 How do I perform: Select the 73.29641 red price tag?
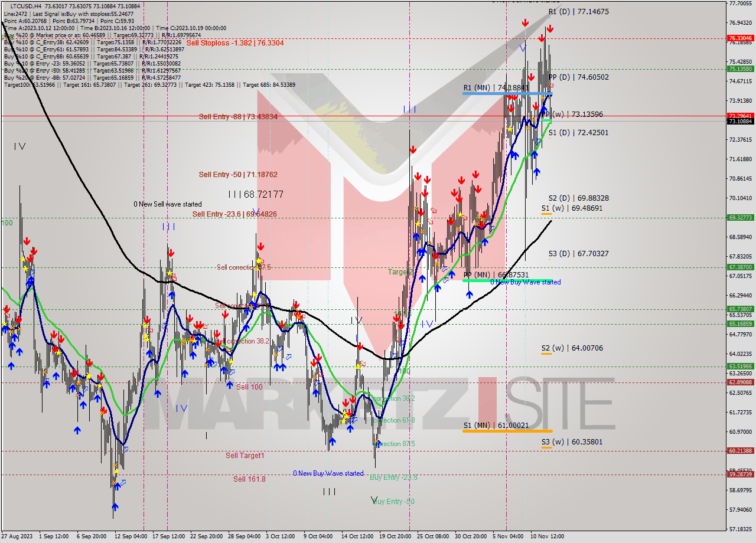tap(740, 116)
